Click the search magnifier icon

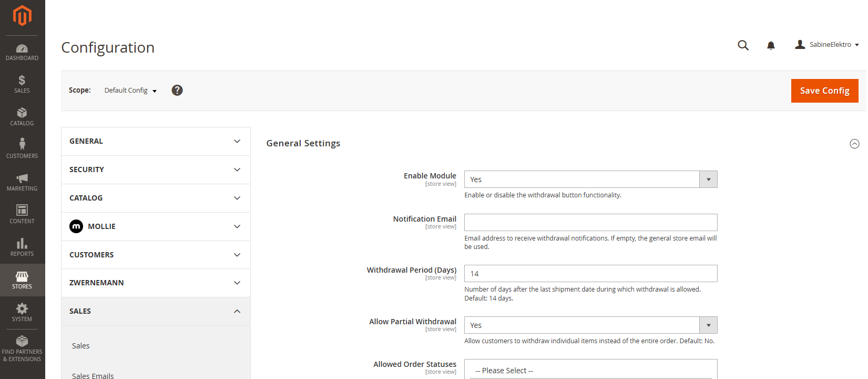coord(743,45)
